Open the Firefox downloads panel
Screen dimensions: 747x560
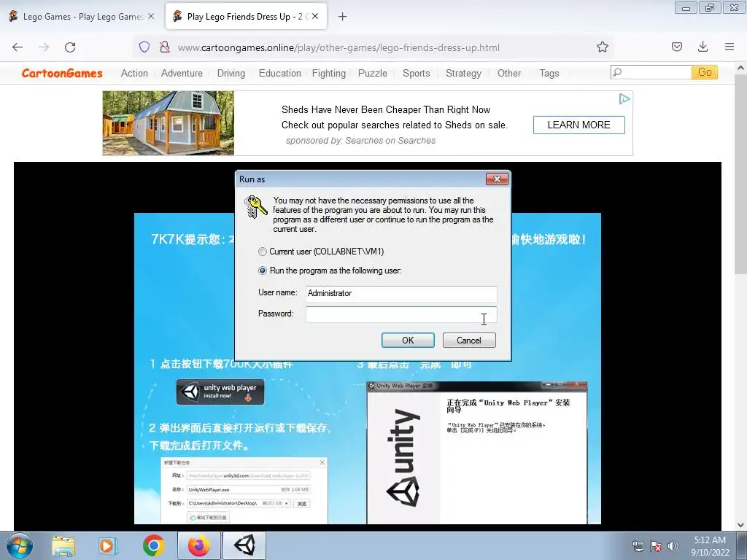pyautogui.click(x=703, y=47)
